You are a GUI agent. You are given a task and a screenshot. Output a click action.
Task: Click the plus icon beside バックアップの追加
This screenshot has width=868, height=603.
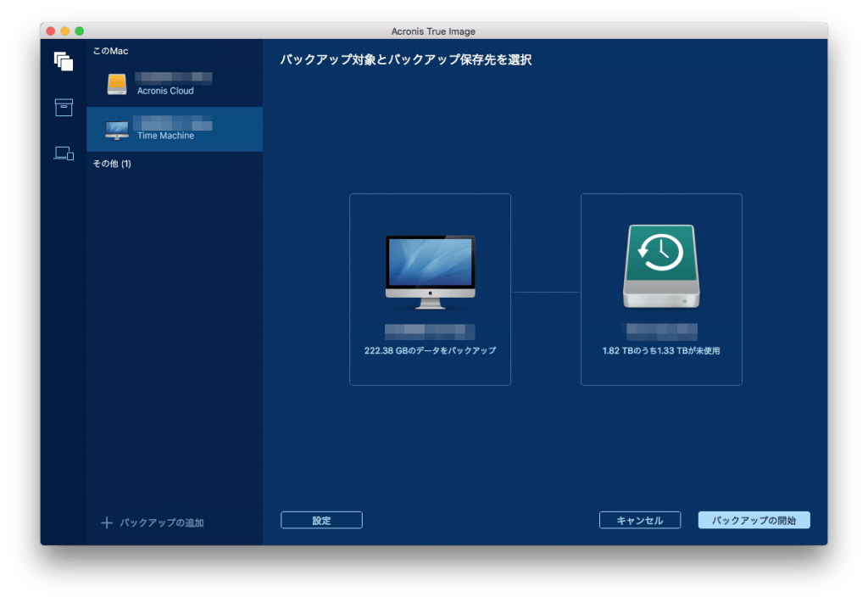pyautogui.click(x=107, y=522)
